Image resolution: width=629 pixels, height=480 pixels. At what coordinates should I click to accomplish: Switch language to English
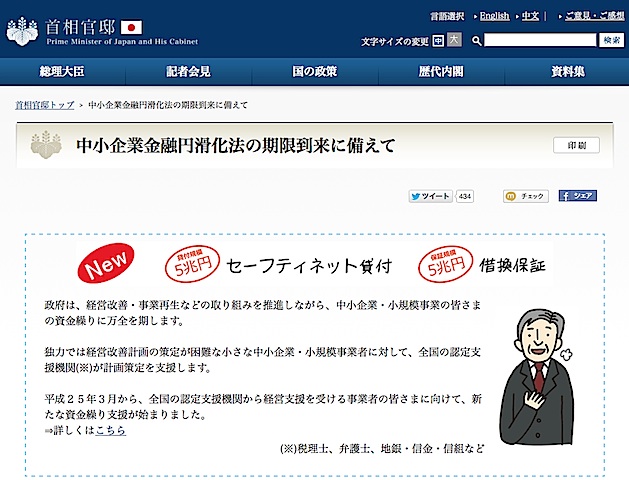coord(494,16)
